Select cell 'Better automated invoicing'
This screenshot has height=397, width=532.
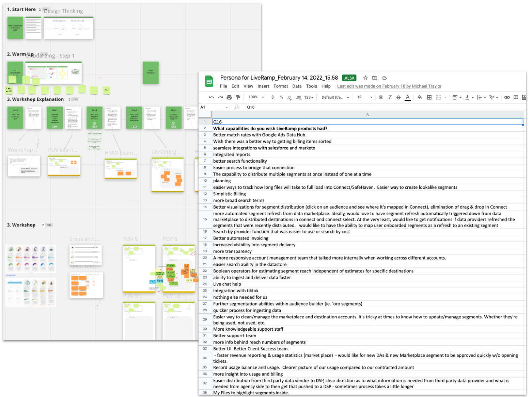(367, 238)
